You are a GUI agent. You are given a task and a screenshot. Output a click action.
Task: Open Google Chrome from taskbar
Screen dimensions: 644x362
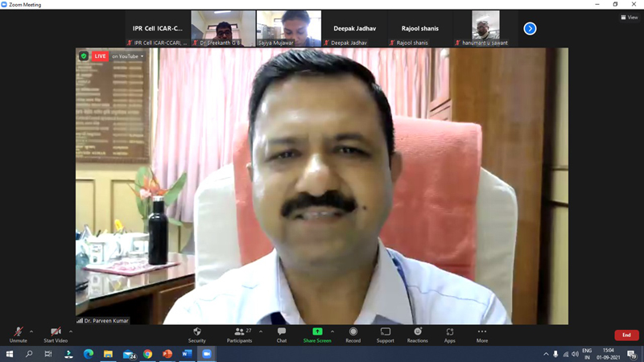point(148,354)
